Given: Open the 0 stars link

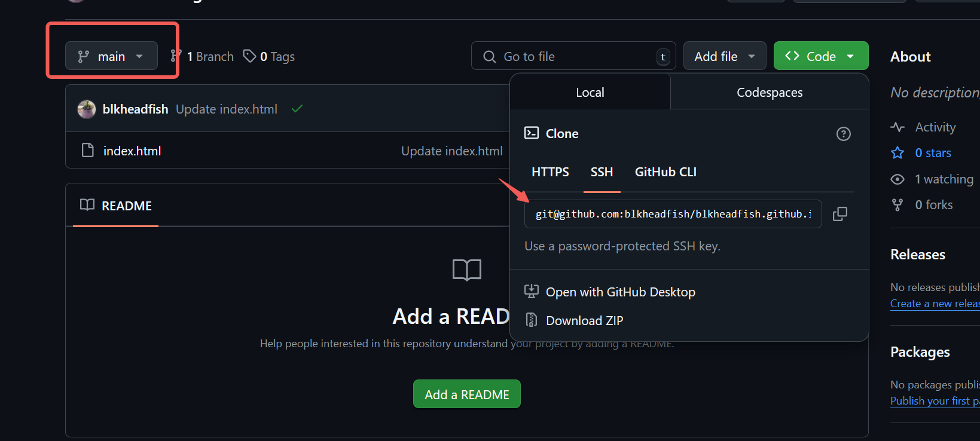Looking at the screenshot, I should pos(933,153).
